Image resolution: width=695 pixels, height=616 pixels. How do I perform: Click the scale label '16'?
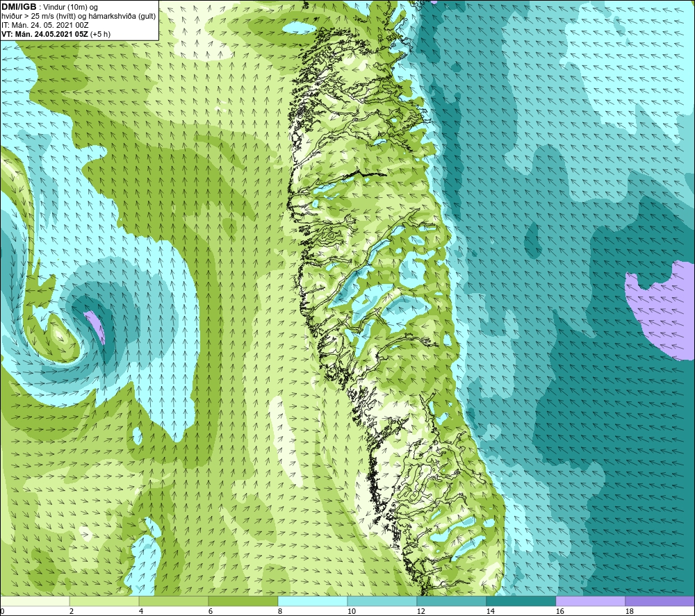pos(560,611)
